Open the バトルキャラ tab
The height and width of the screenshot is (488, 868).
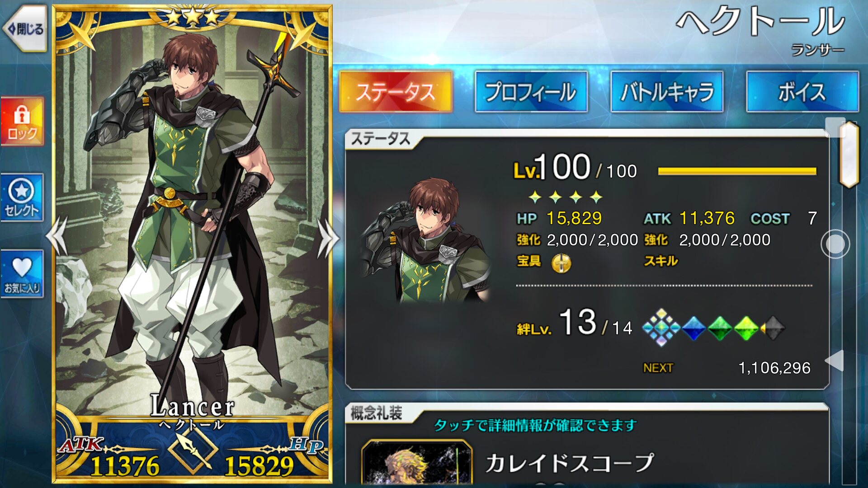[667, 92]
